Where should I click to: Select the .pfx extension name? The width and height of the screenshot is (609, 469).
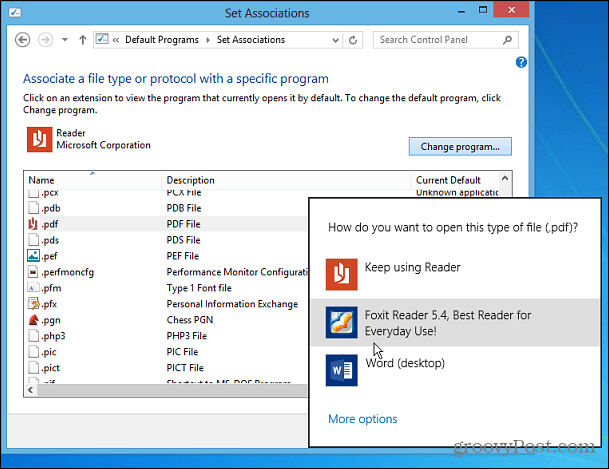(49, 304)
